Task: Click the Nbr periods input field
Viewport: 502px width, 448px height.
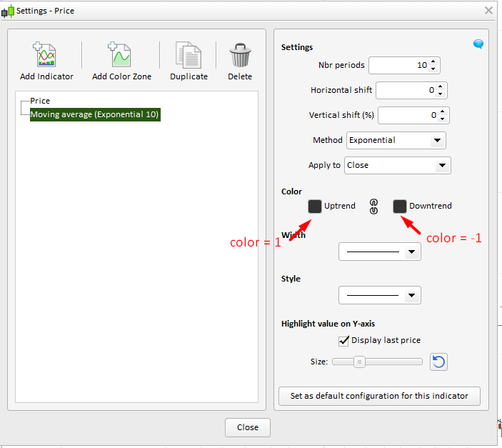Action: click(404, 65)
